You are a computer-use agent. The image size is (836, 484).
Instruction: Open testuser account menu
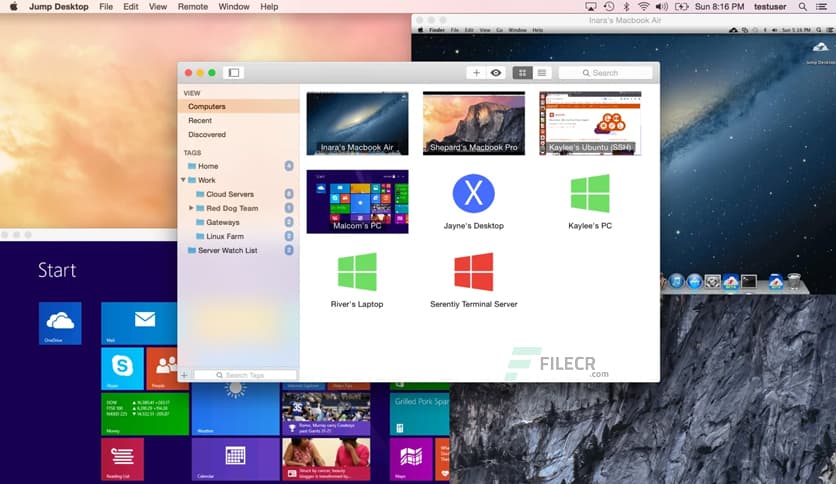[770, 6]
